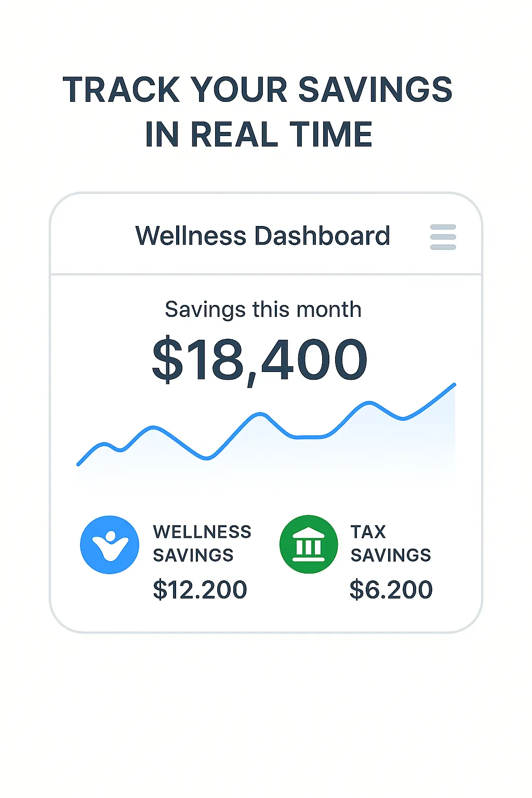Click the white person figure in blue circle

110,546
